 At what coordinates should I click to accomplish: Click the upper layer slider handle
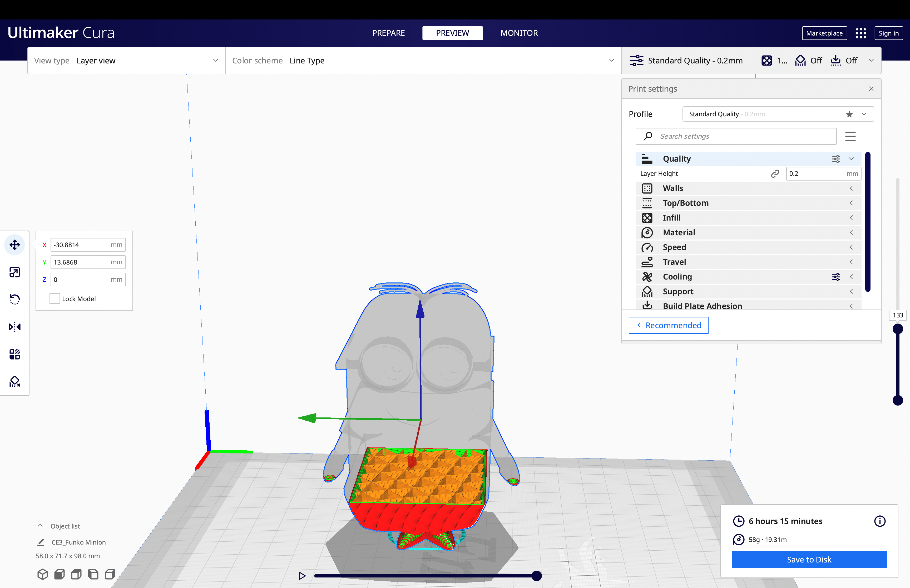pos(898,329)
